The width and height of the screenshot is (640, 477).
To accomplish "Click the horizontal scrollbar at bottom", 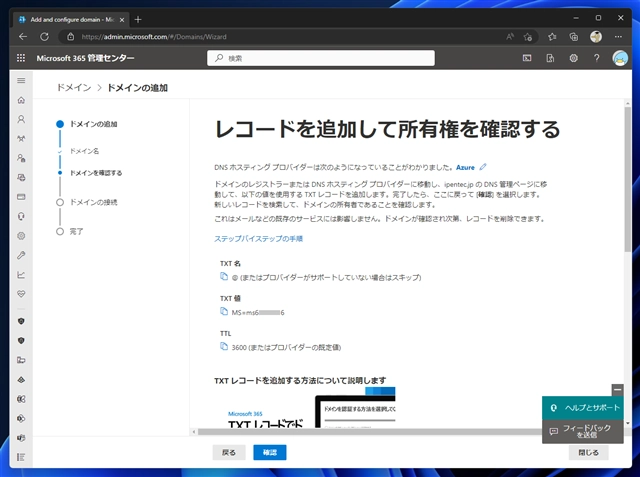I will [369, 432].
